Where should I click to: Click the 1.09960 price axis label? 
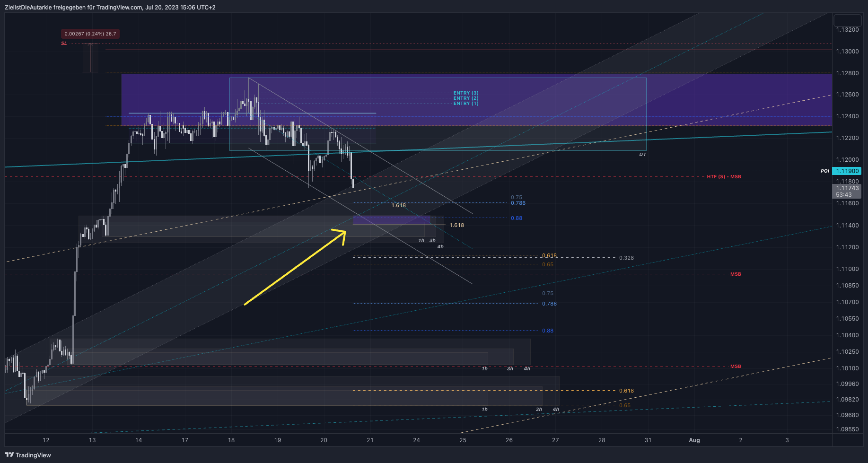point(847,384)
